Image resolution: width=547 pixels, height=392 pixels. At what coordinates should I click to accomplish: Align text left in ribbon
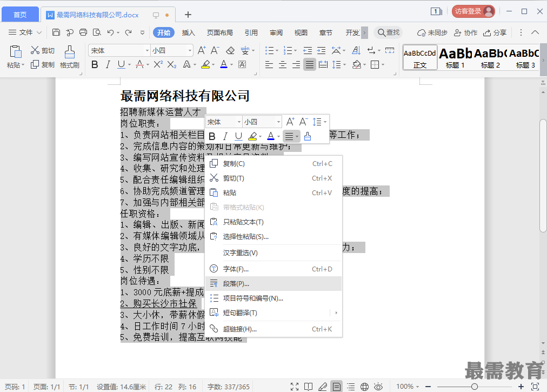click(269, 64)
